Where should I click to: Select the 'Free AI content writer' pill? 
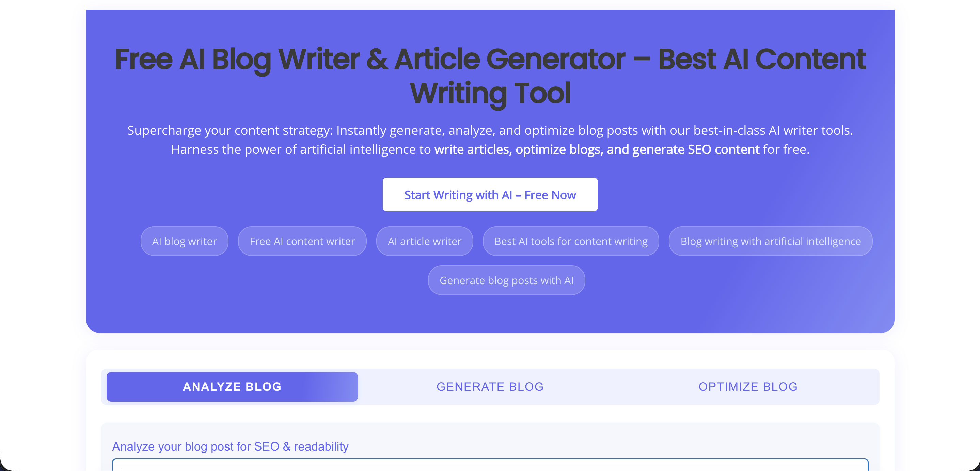coord(302,241)
